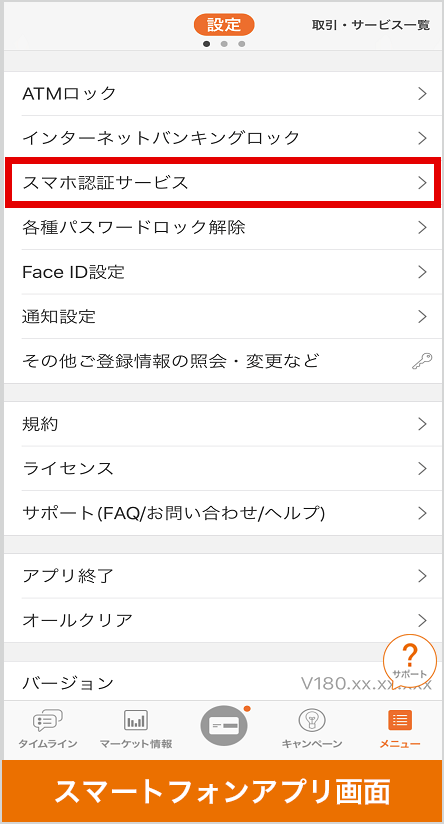Tap オールクリア entry
Viewport: 444px width, 824px height.
[223, 621]
